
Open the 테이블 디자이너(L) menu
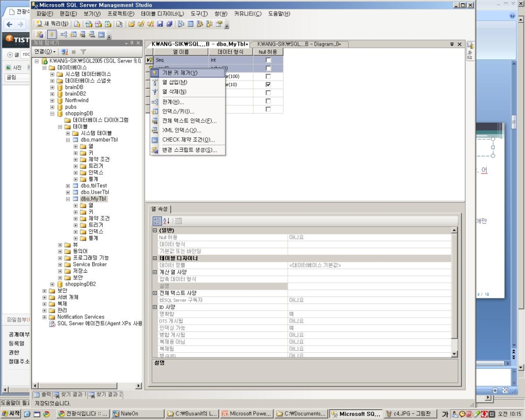(163, 14)
